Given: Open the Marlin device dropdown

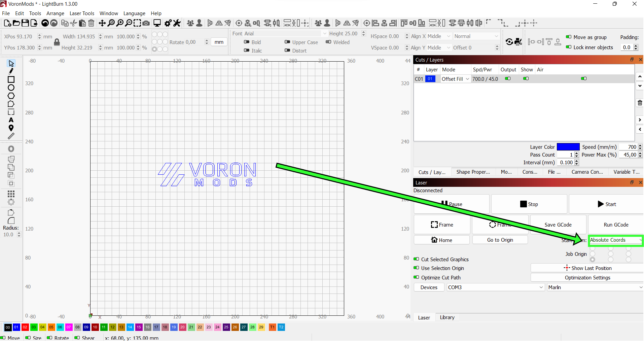Looking at the screenshot, I should 595,287.
